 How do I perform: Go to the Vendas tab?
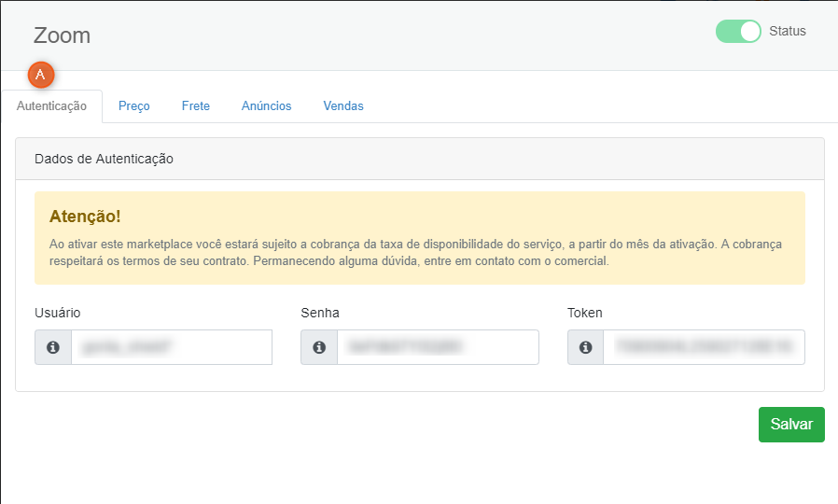point(343,105)
